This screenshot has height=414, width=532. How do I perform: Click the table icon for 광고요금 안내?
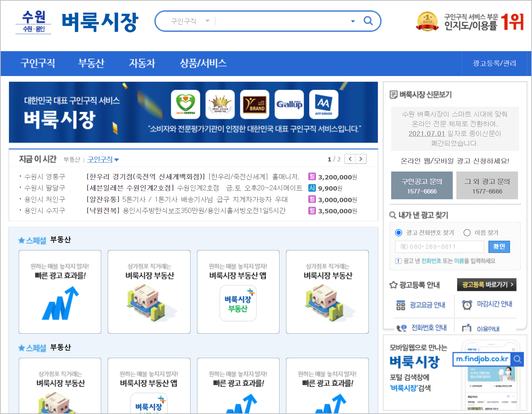(401, 305)
